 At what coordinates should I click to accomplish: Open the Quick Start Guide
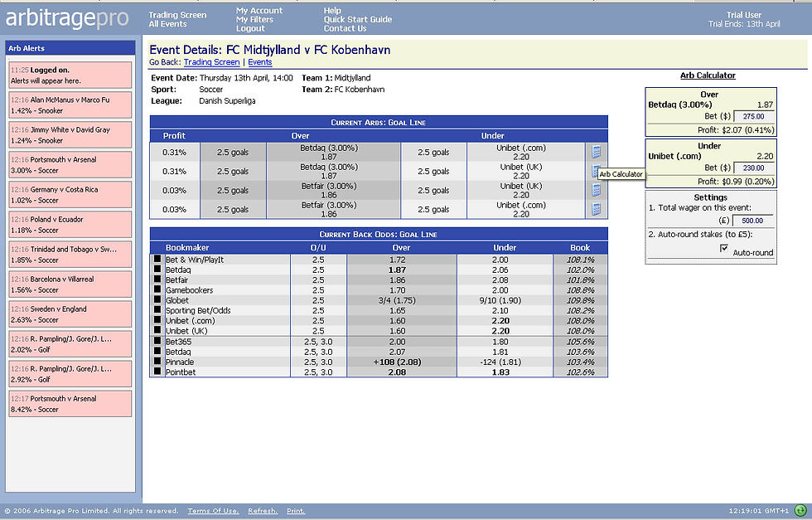point(358,19)
